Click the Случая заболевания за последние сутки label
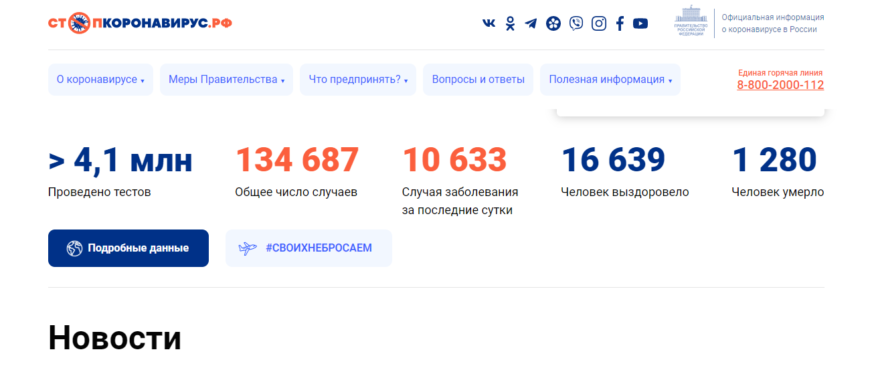 click(x=460, y=201)
